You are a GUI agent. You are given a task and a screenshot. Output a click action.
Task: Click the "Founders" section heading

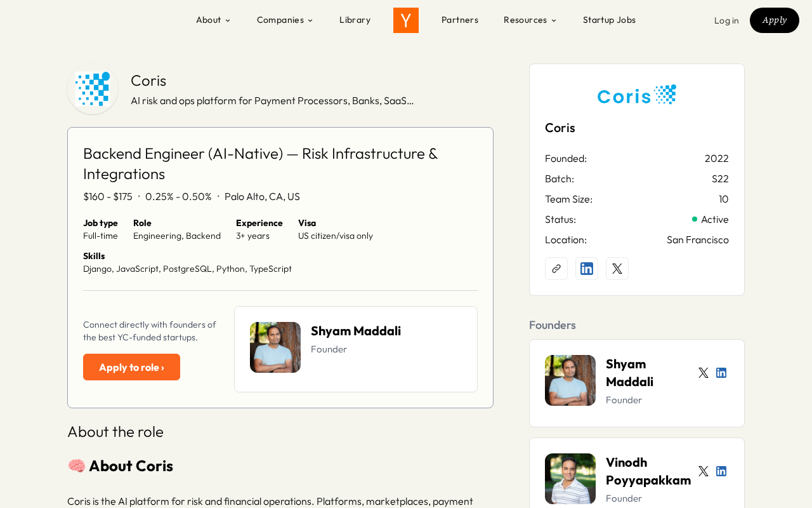[553, 325]
